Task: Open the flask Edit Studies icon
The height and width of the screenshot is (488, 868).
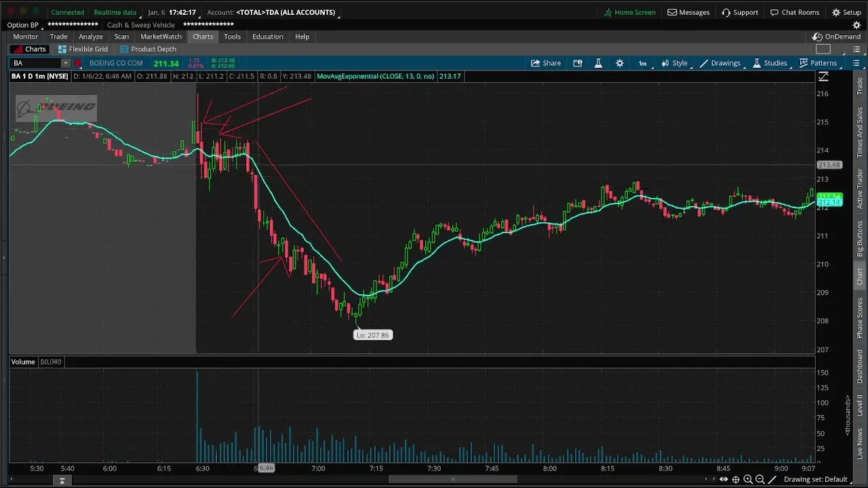Action: point(598,63)
